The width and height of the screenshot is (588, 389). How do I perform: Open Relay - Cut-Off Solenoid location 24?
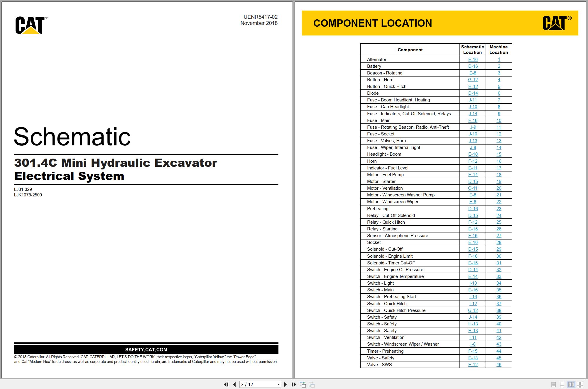[x=499, y=215]
